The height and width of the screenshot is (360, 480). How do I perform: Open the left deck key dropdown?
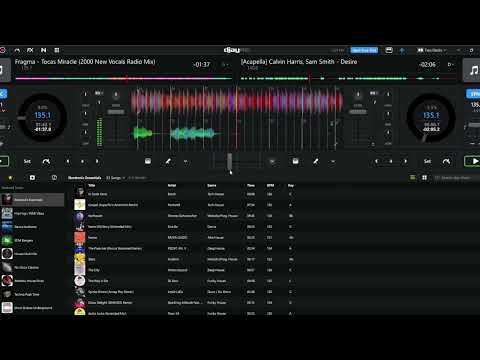coord(225,64)
